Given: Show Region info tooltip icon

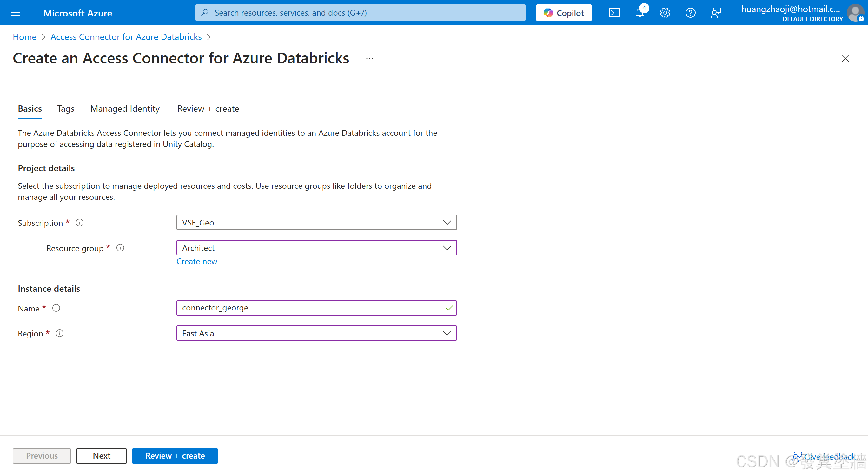Looking at the screenshot, I should (60, 333).
